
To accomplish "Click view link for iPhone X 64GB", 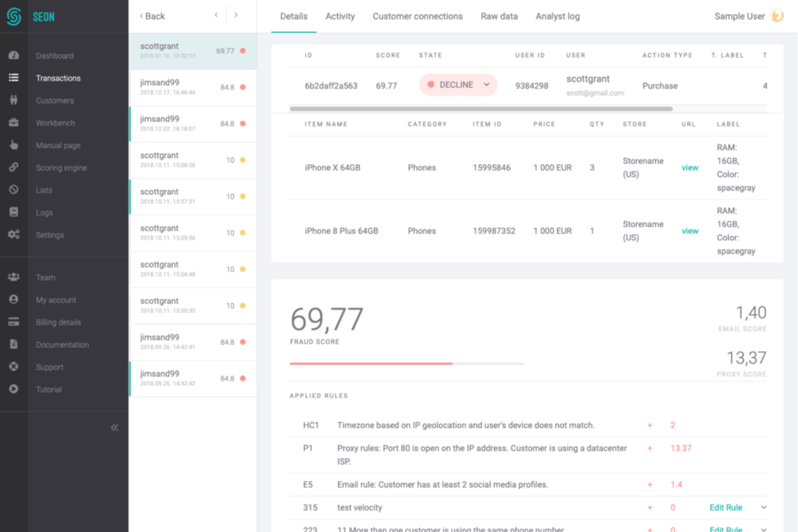I will point(689,168).
